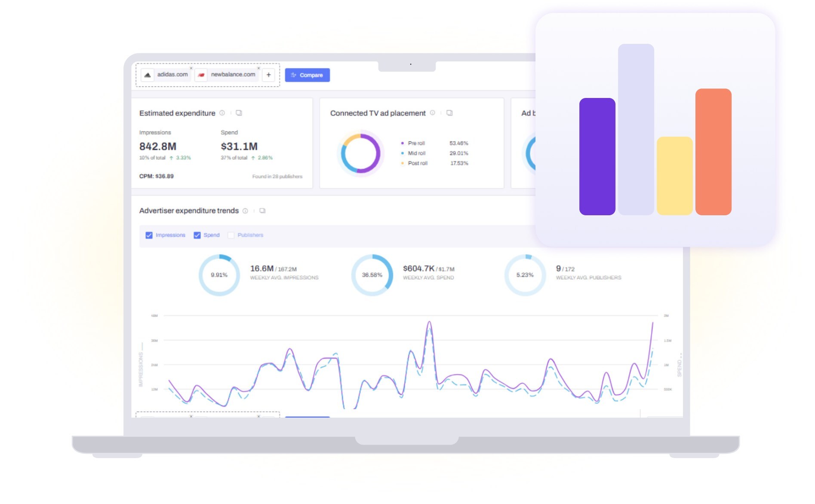Remove adidas.com using its small x

[x=191, y=68]
